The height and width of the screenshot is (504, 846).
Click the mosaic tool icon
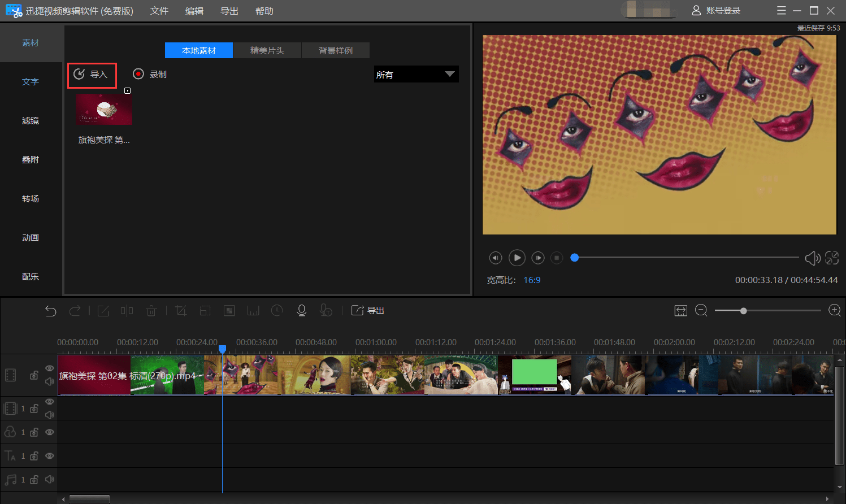tap(229, 311)
